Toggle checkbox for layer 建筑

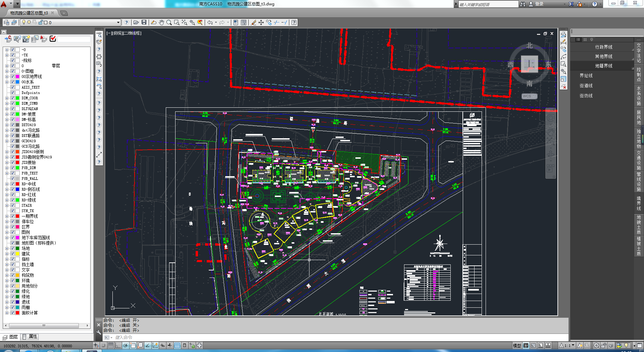click(12, 254)
